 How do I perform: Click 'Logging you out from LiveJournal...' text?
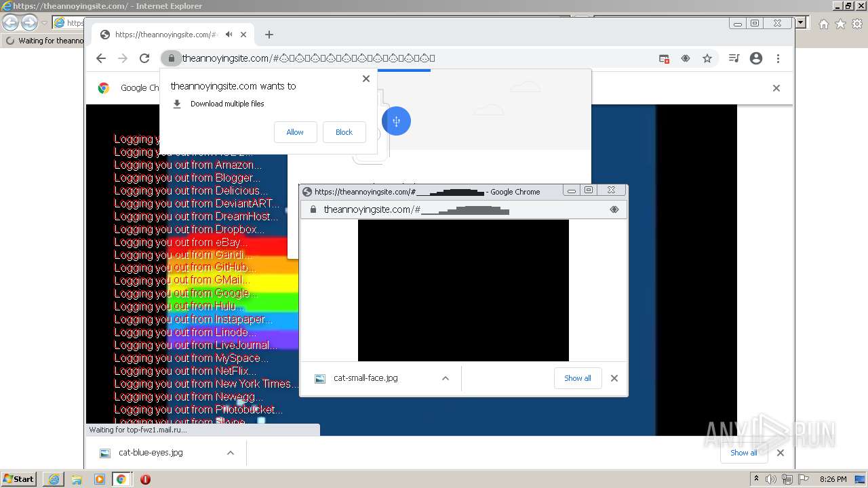[x=196, y=345]
